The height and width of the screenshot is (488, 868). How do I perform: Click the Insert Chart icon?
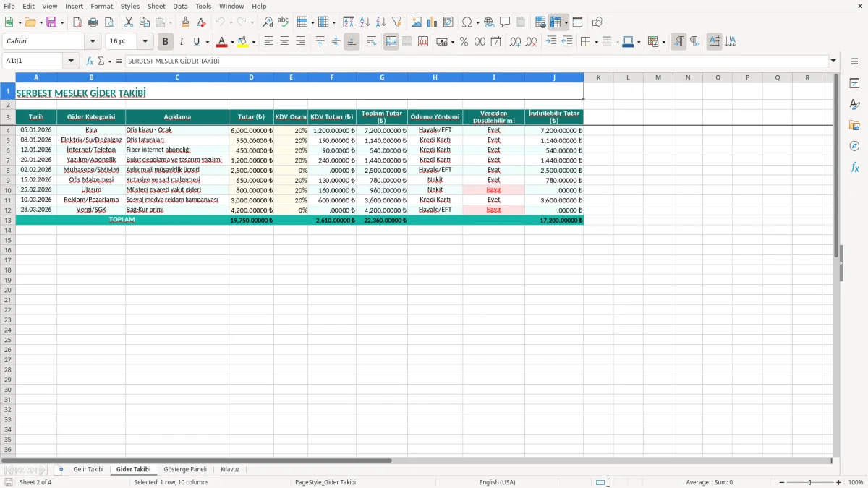click(433, 22)
